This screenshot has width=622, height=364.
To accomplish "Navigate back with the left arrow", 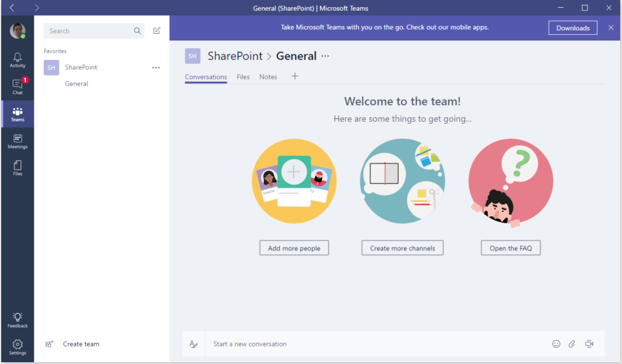I will tap(12, 7).
